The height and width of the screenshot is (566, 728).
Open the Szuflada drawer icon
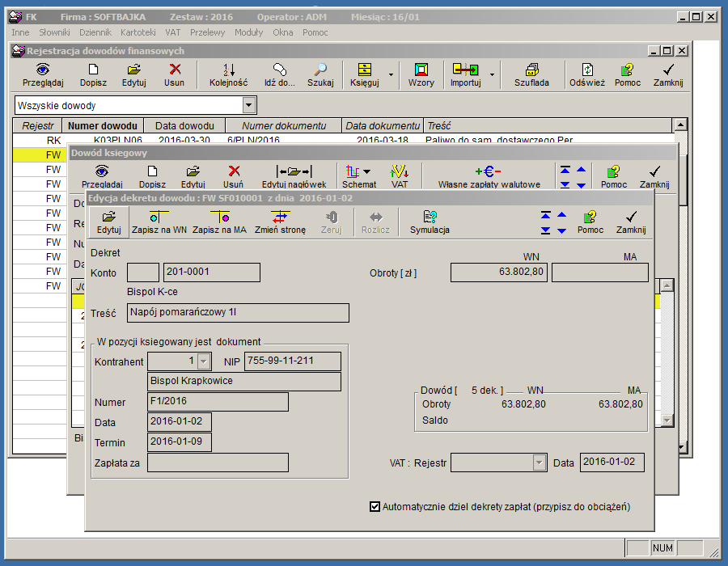click(x=531, y=75)
